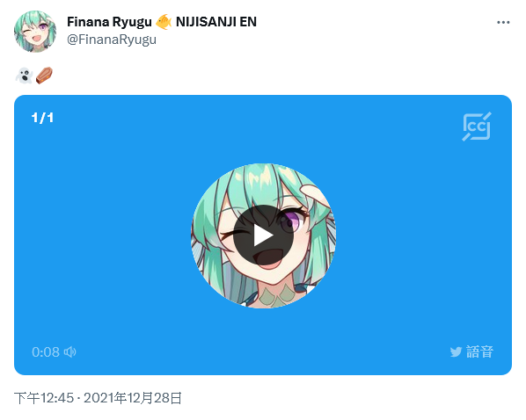Click the tweet timestamp 2021年12月28日
This screenshot has height=420, width=526.
click(133, 398)
